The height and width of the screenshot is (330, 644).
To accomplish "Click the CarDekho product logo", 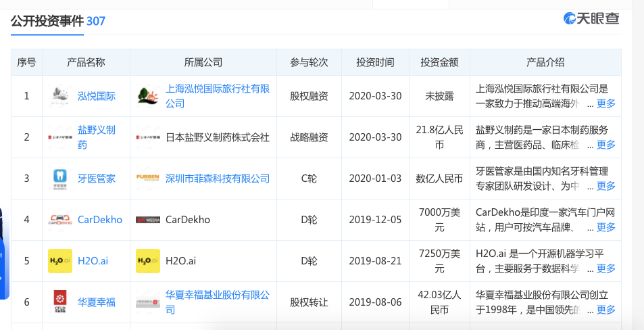I will pos(60,220).
